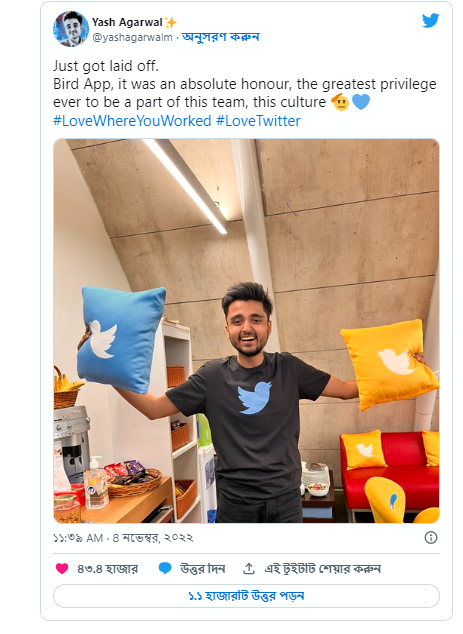
Task: Click Yash Agarwal's profile avatar
Action: 71,29
